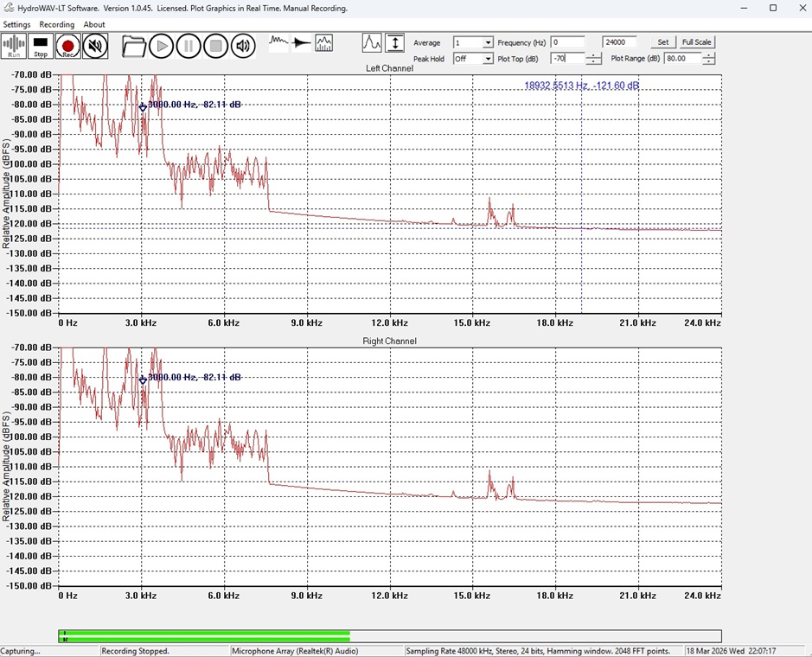Open the Settings menu

tap(16, 24)
